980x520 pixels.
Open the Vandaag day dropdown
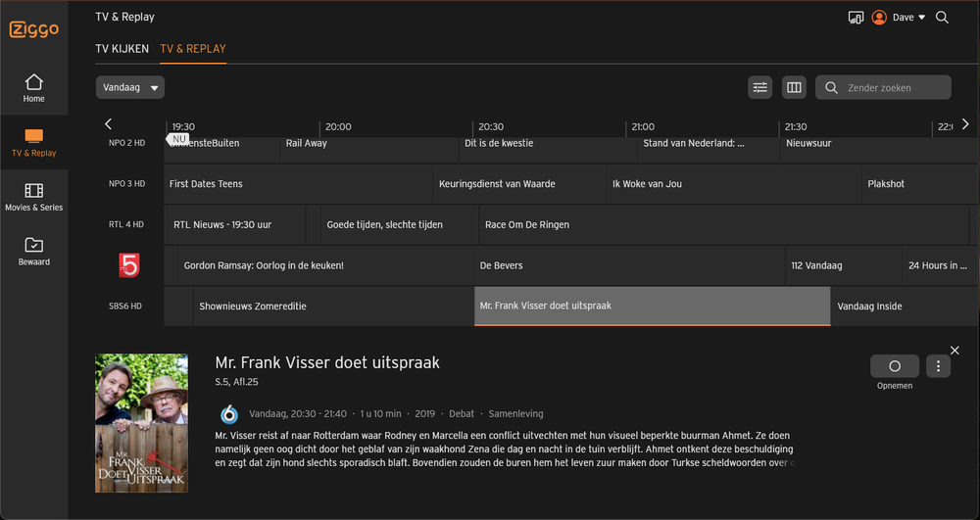130,87
